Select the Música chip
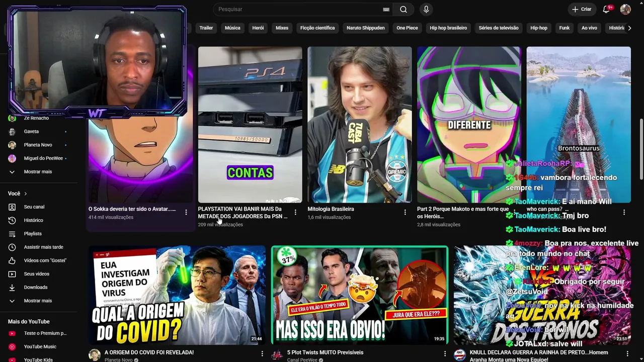Screen dimensions: 644x362 pyautogui.click(x=232, y=28)
